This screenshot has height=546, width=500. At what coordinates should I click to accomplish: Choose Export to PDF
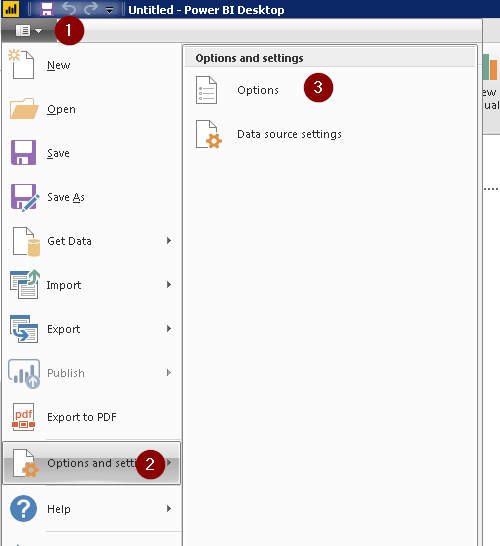pos(81,417)
